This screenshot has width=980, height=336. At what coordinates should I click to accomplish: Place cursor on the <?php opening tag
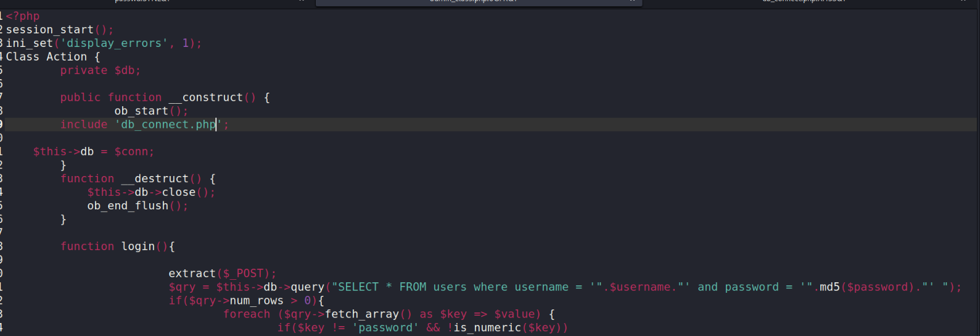tap(23, 16)
